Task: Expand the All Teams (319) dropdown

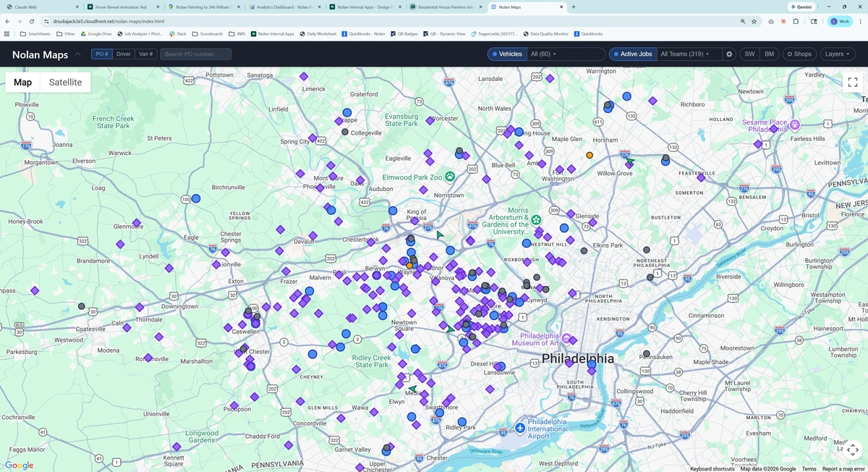Action: pyautogui.click(x=684, y=54)
